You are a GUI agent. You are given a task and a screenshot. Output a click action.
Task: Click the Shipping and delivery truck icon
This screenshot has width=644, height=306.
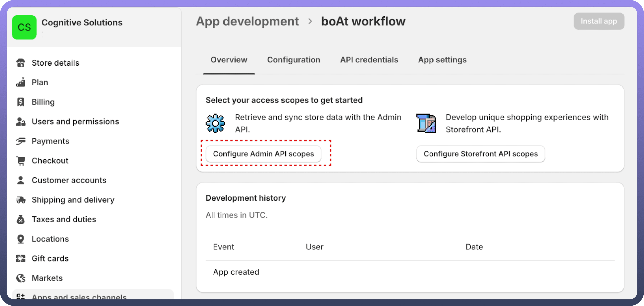point(21,200)
